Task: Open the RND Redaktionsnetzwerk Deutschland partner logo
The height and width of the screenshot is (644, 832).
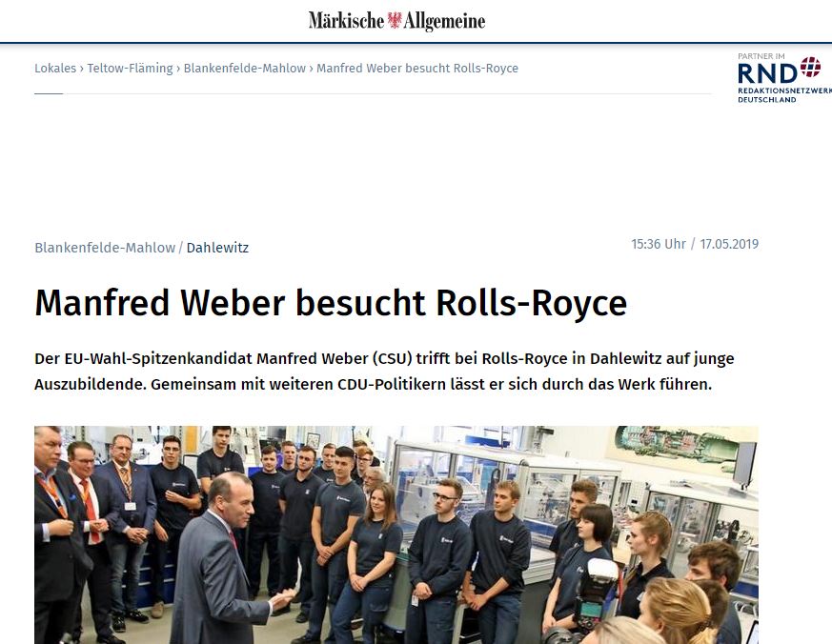Action: tap(784, 78)
